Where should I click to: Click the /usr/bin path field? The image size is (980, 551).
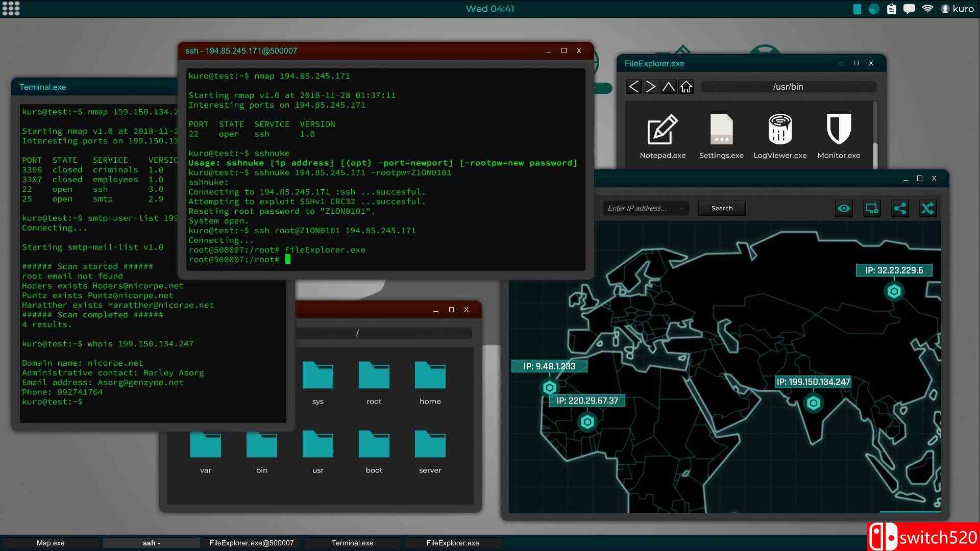point(788,87)
